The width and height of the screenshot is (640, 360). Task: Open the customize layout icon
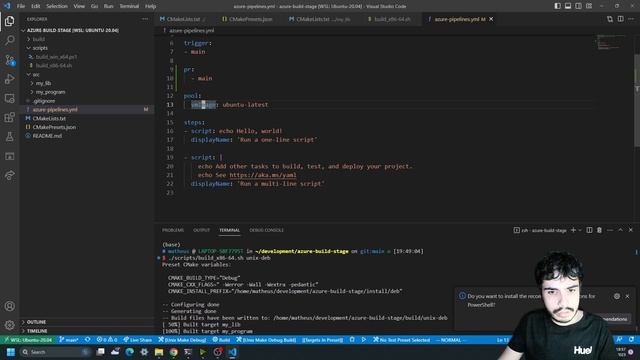click(x=589, y=6)
